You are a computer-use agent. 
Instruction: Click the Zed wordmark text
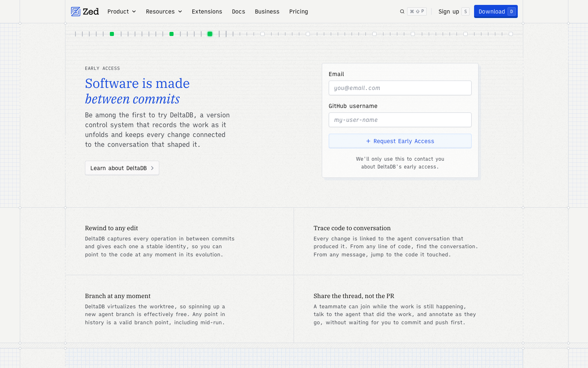[x=91, y=11]
